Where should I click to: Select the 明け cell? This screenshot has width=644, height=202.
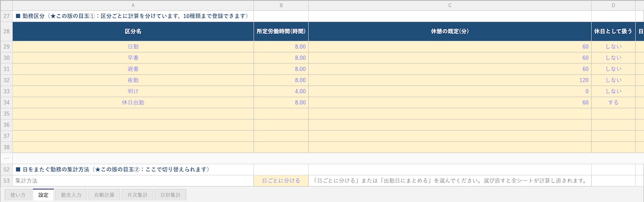coord(133,91)
